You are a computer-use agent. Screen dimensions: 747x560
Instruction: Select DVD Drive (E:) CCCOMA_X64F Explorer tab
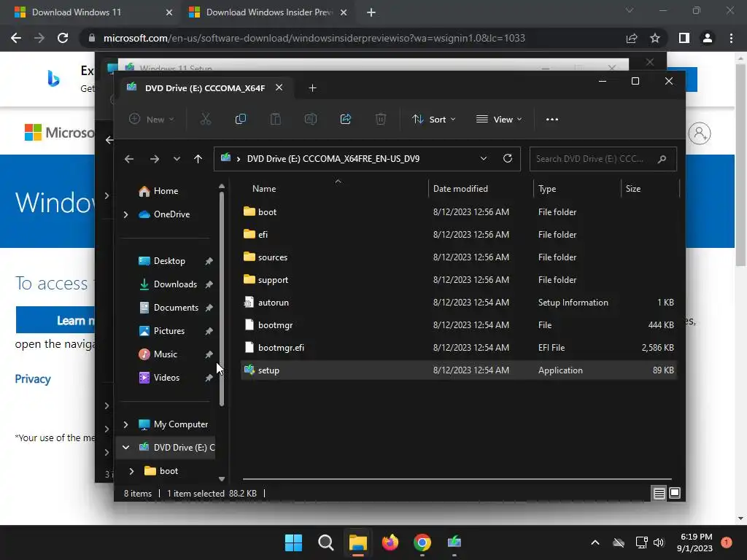[x=205, y=88]
